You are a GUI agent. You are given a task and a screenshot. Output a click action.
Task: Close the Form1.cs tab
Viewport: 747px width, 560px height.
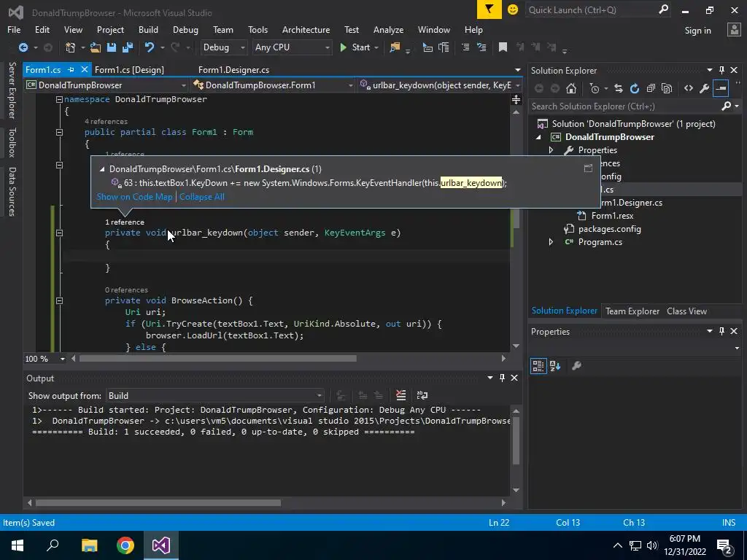pos(85,69)
